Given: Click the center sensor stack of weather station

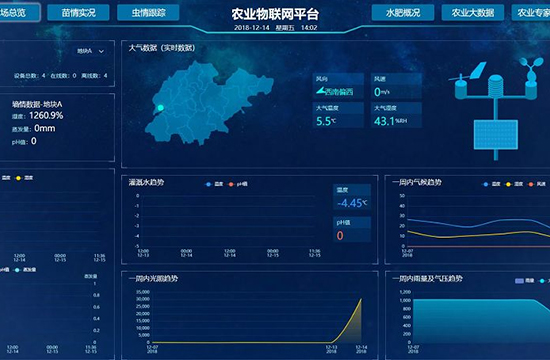Looking at the screenshot, I should (x=496, y=86).
